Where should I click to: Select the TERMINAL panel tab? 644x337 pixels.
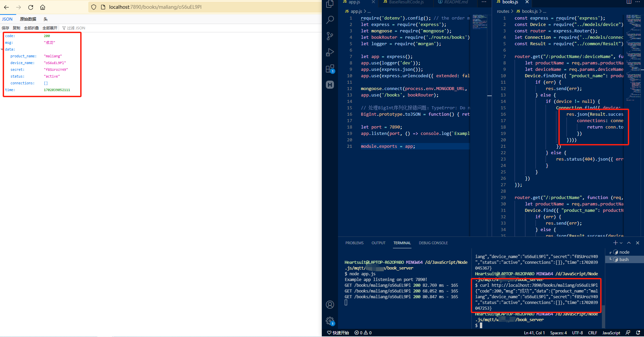pos(402,243)
